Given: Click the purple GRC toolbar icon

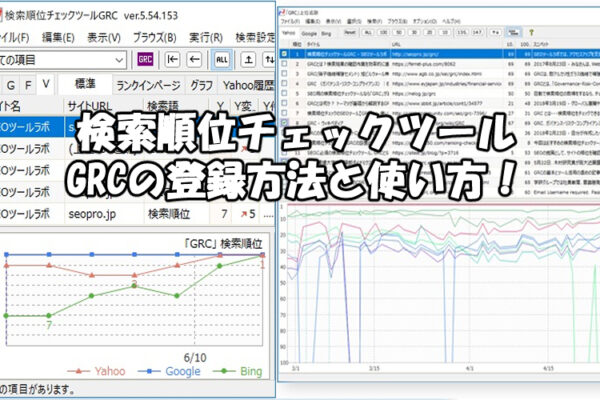Looking at the screenshot, I should point(145,59).
